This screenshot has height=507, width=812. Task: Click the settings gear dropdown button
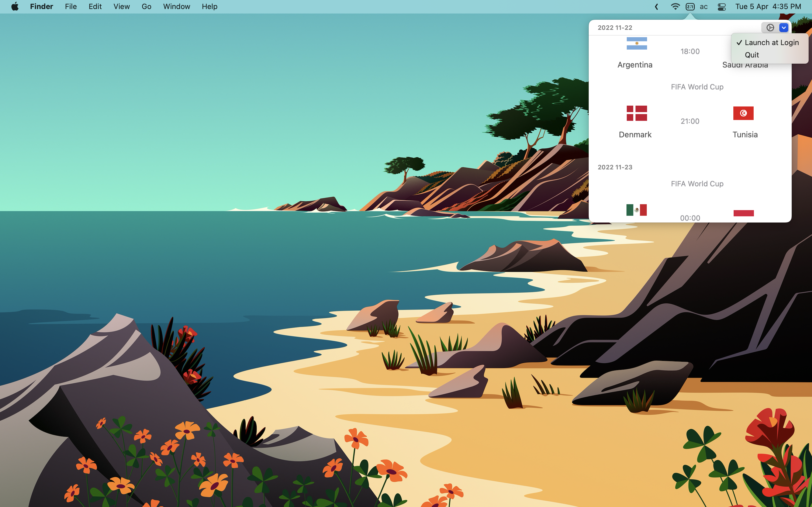coord(770,28)
